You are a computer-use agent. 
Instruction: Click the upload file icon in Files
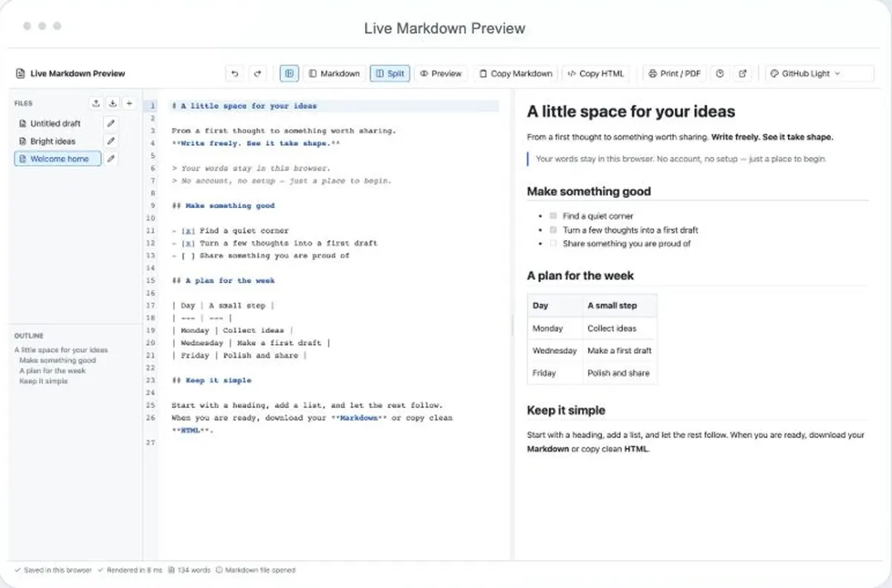(x=96, y=103)
